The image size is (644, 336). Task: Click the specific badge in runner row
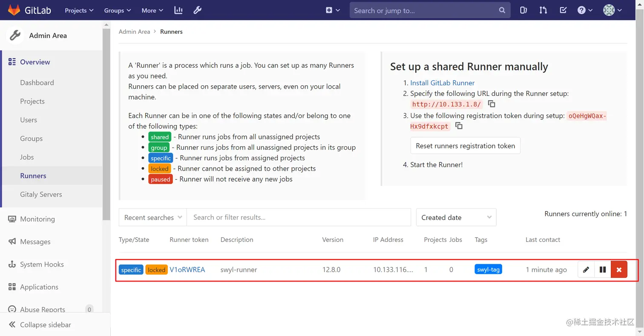coord(131,270)
